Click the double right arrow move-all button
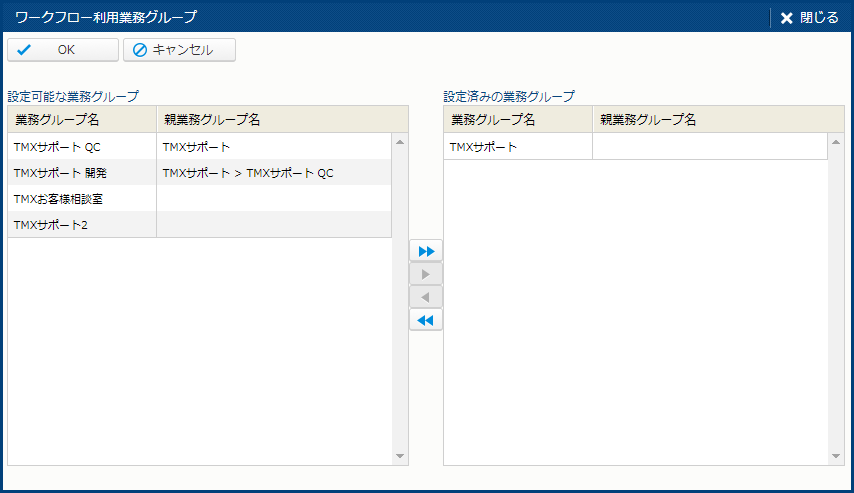 pyautogui.click(x=426, y=251)
